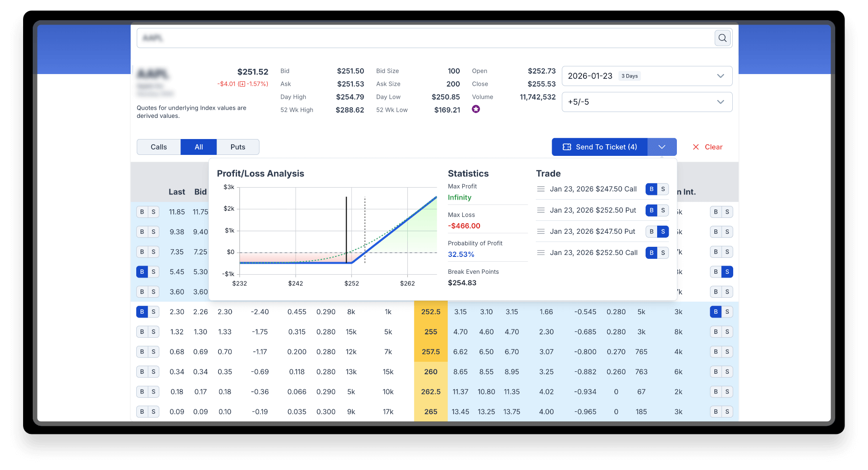Toggle Buy on the 252.5 strike call
The height and width of the screenshot is (470, 868).
click(x=142, y=312)
